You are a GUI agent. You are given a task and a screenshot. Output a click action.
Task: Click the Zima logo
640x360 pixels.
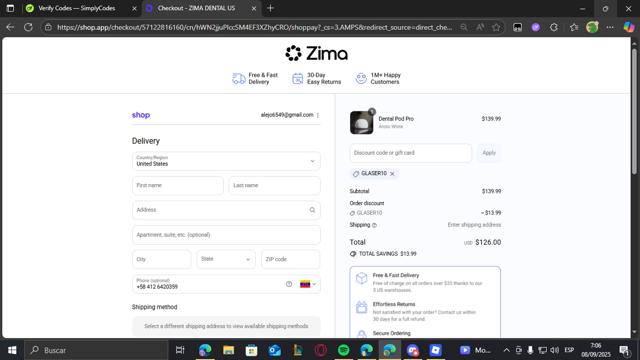[x=316, y=53]
